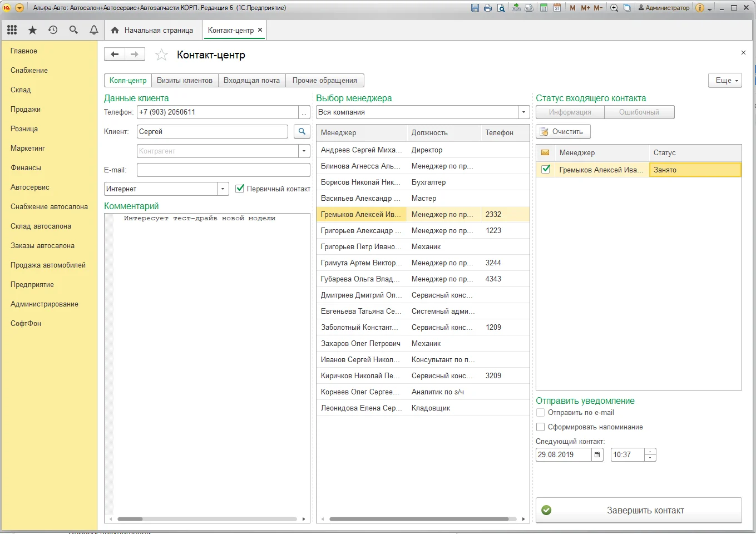
Task: Enable Отправить по e-mail checkbox
Action: click(x=540, y=413)
